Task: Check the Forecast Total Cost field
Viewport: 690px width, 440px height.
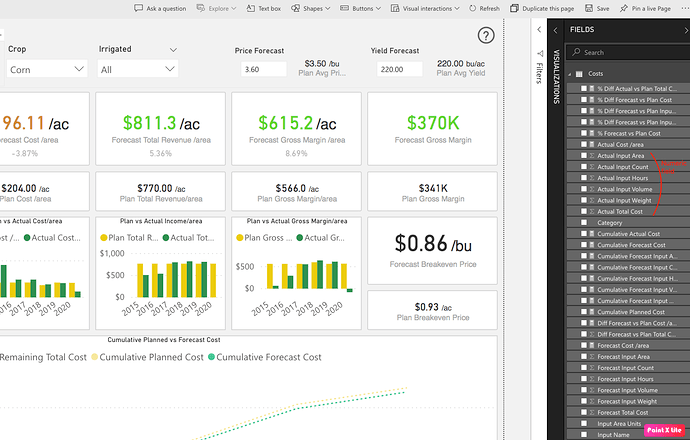Action: coord(584,412)
